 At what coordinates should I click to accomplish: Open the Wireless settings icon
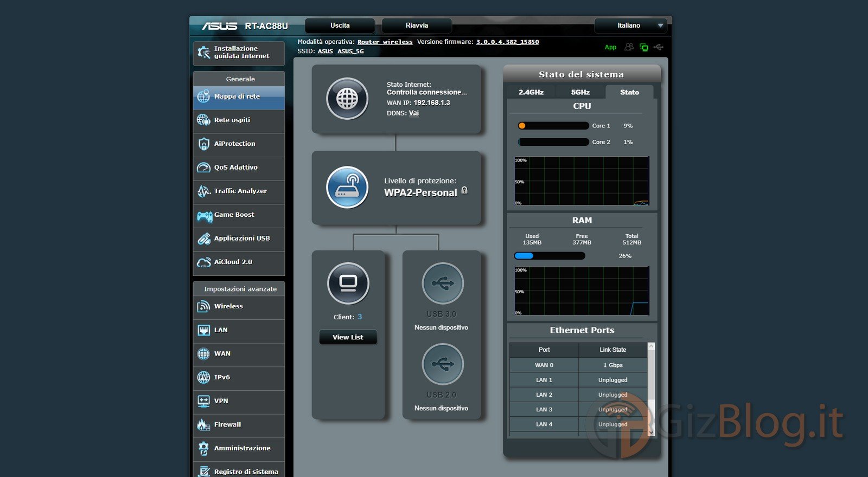coord(203,306)
